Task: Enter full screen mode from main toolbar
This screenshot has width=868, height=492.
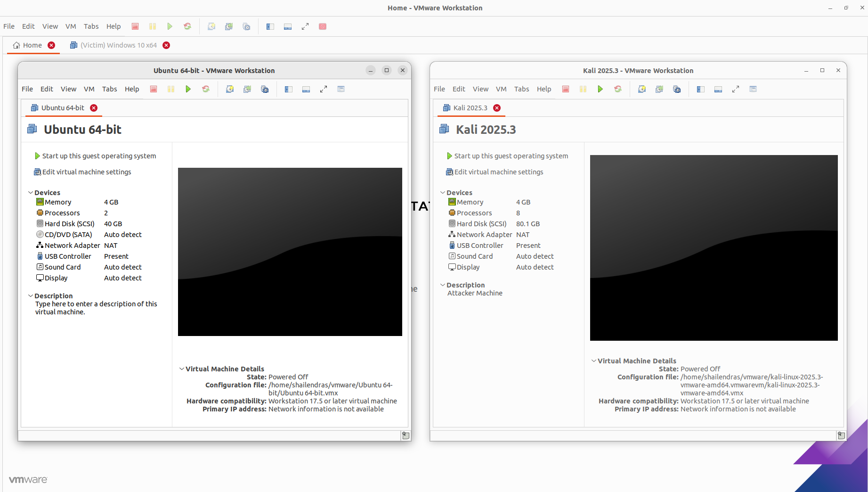Action: click(x=305, y=26)
